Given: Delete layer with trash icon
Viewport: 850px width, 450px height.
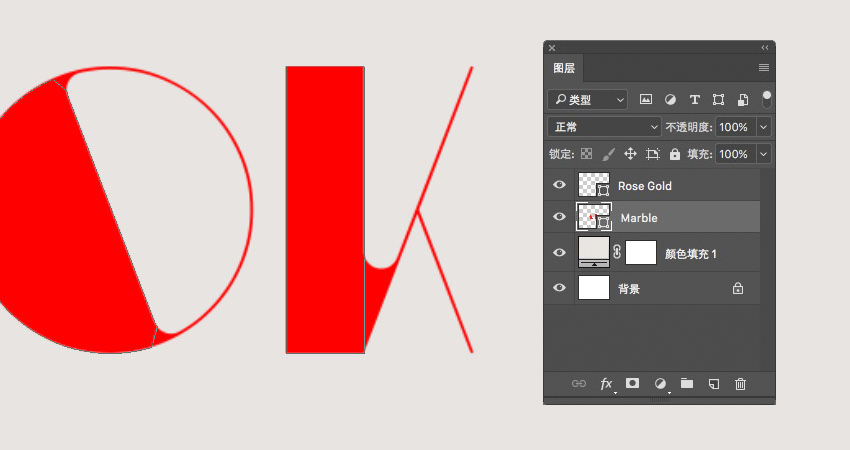Looking at the screenshot, I should click(x=740, y=384).
